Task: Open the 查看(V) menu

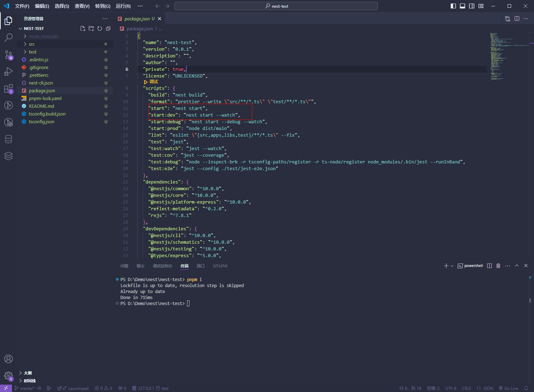Action: [82, 6]
